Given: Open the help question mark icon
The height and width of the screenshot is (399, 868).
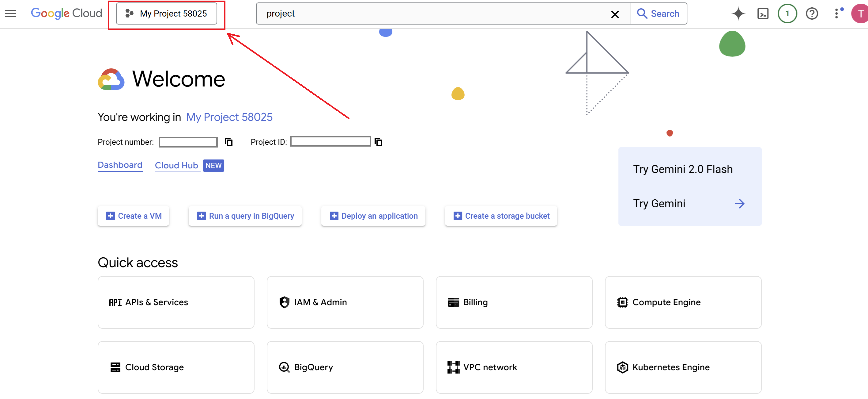Looking at the screenshot, I should [812, 13].
